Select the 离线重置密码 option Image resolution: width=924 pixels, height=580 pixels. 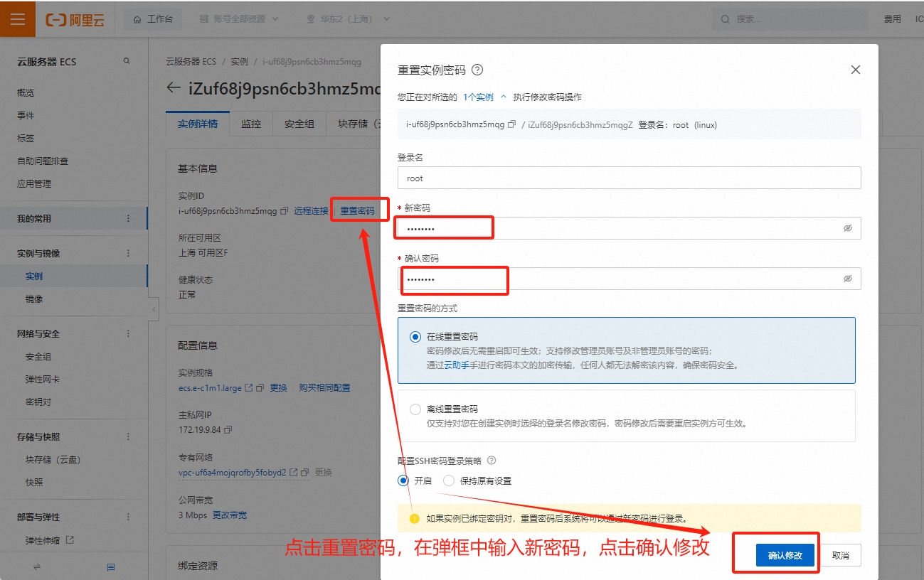coord(415,409)
